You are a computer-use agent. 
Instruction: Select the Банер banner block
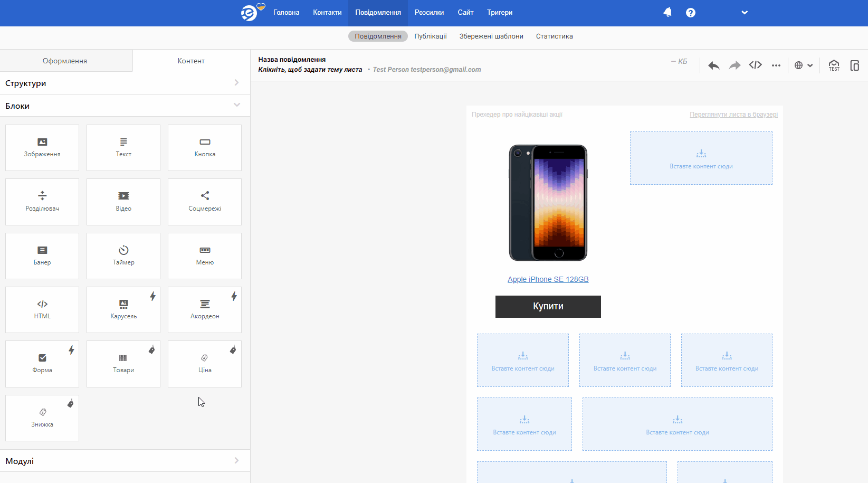point(42,256)
